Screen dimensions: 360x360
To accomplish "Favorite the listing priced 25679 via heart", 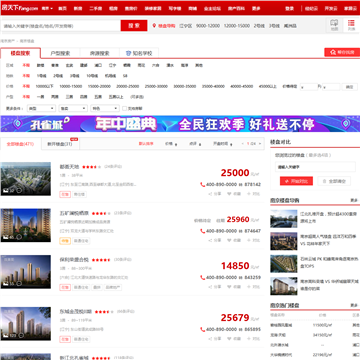I will (x=234, y=339).
